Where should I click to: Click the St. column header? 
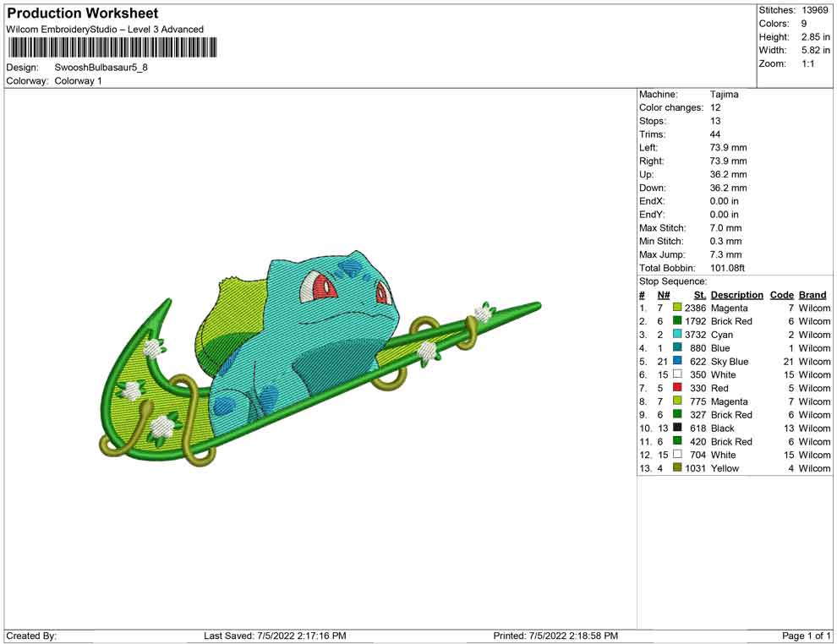coord(699,295)
